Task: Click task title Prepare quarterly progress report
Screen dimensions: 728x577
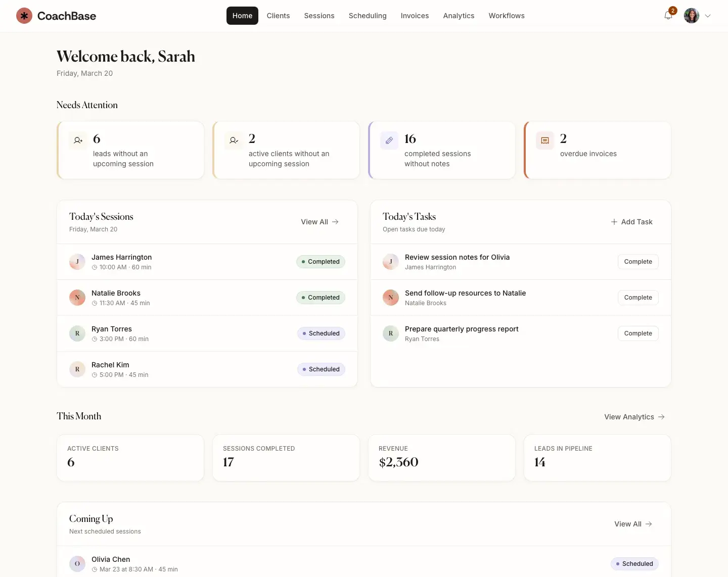Action: 462,329
